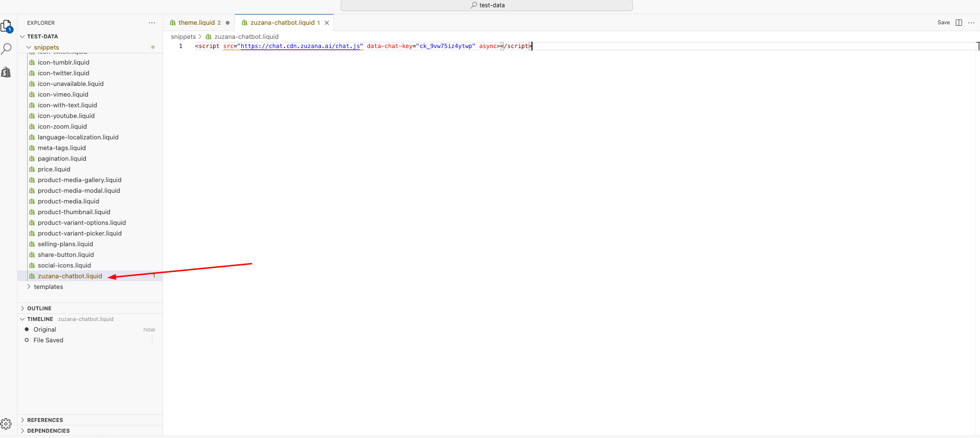Select the File Saved timeline entry
The image size is (980, 438).
(x=48, y=340)
